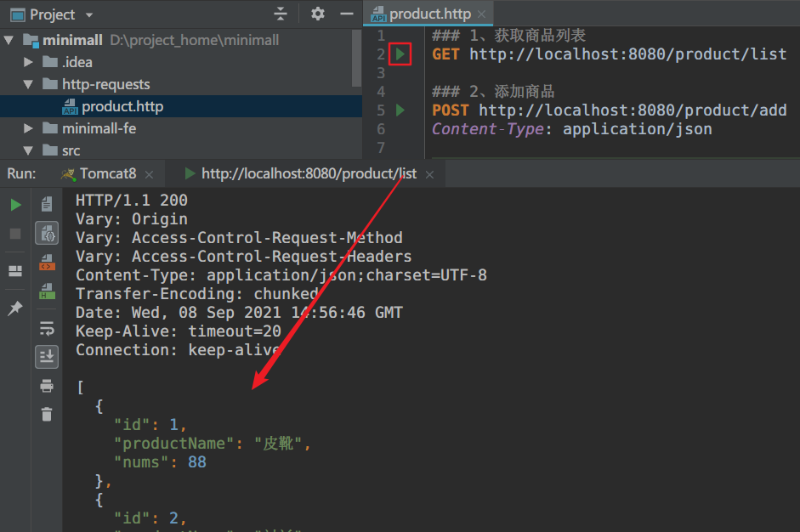Screen dimensions: 800x532
Task: Click the collapse all icon in Project panel
Action: 280,14
